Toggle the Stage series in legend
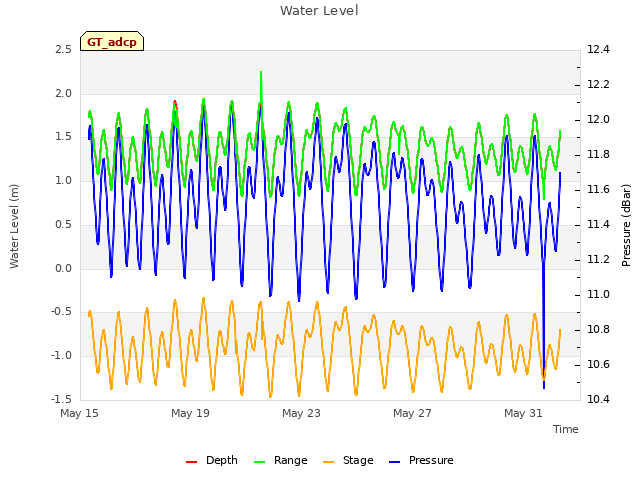Image resolution: width=640 pixels, height=480 pixels. click(x=348, y=460)
